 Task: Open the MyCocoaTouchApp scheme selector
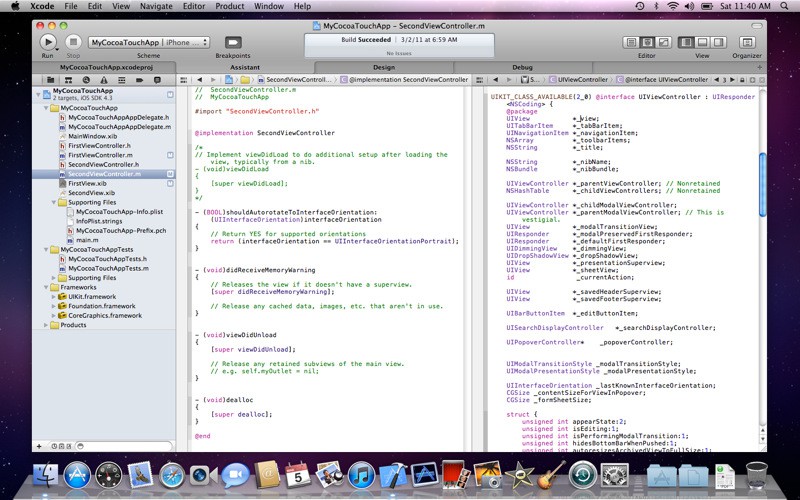click(148, 42)
